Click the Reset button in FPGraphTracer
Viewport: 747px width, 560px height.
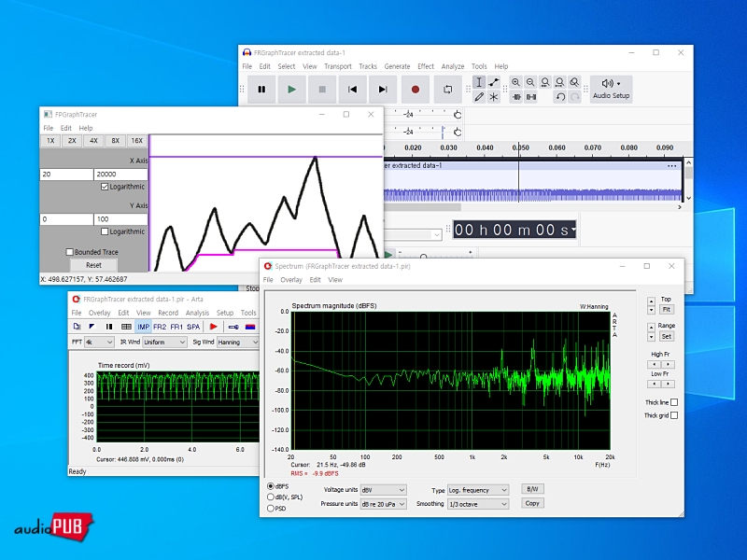pyautogui.click(x=94, y=265)
